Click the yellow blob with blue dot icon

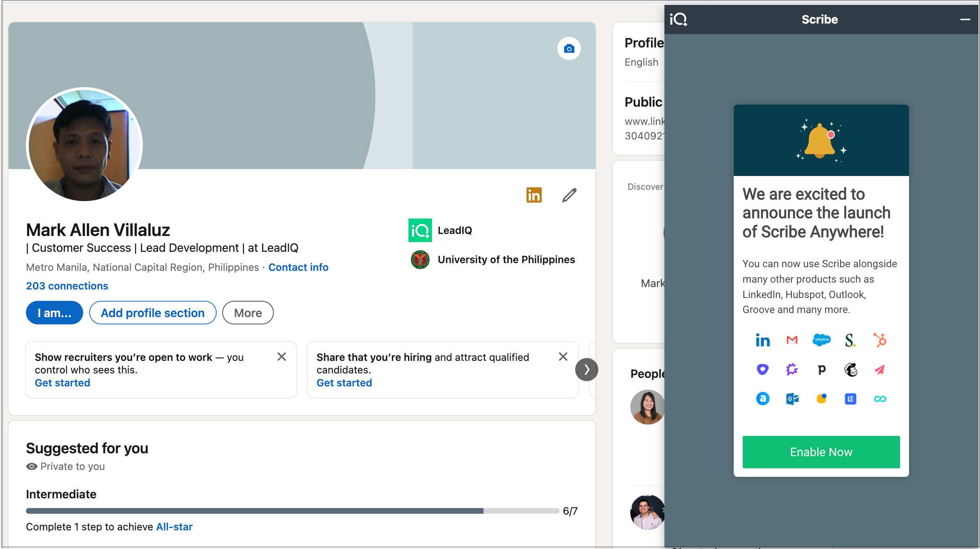coord(821,399)
